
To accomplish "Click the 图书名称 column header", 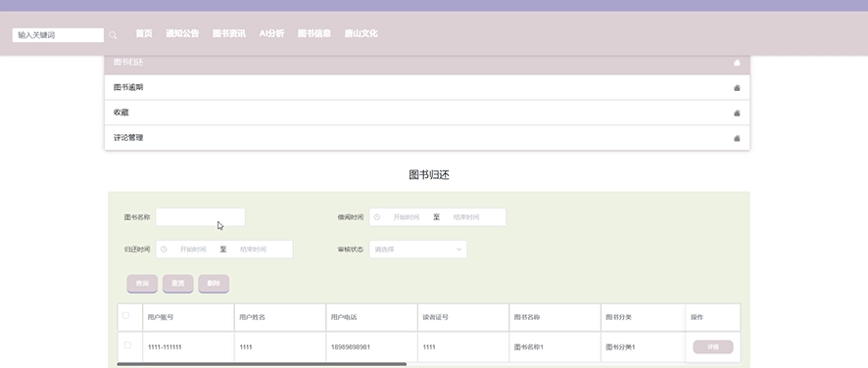I will click(555, 317).
